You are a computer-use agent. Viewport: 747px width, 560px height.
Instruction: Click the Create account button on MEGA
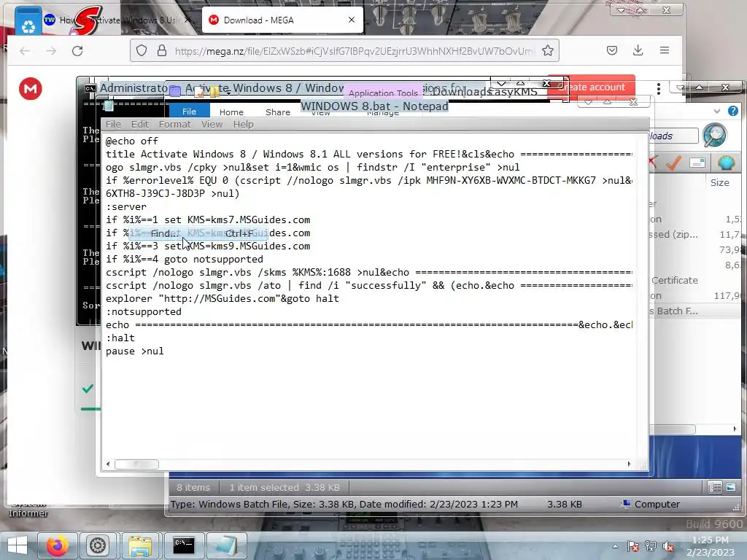point(591,87)
